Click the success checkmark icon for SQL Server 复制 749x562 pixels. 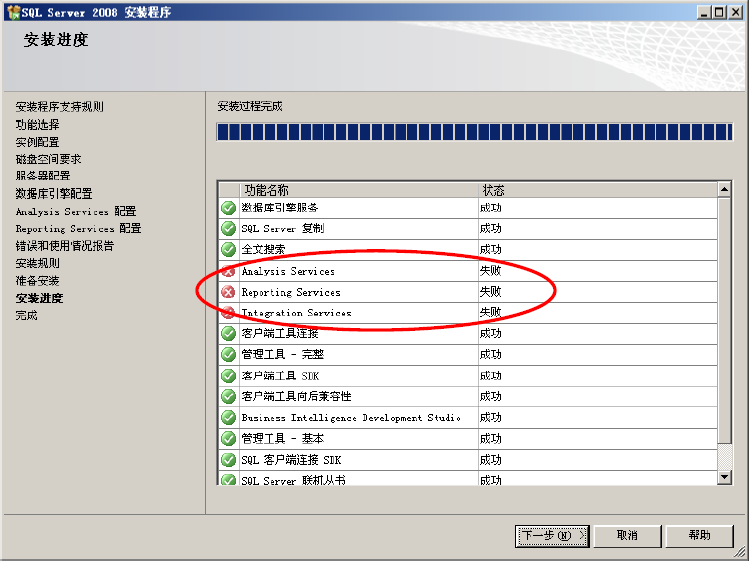[x=228, y=229]
